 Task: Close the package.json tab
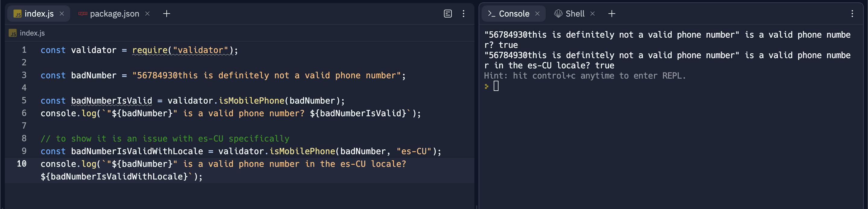point(147,14)
